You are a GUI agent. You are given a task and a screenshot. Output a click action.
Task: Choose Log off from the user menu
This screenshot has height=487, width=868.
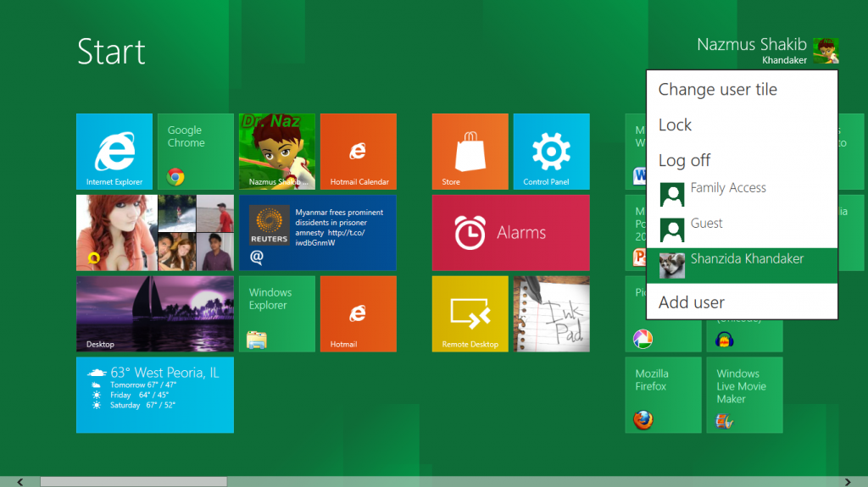pos(742,160)
